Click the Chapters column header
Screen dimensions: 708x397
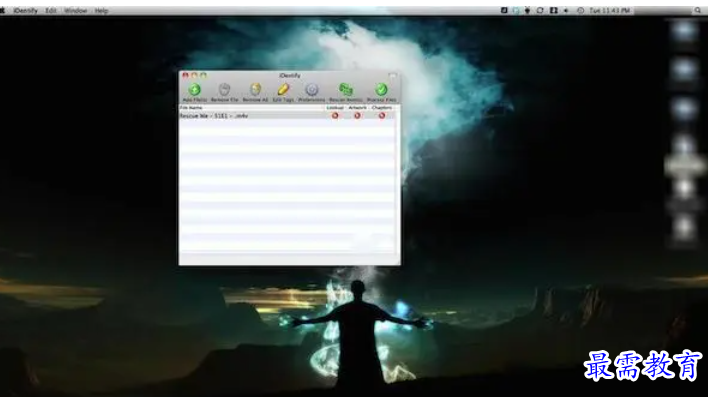(382, 107)
